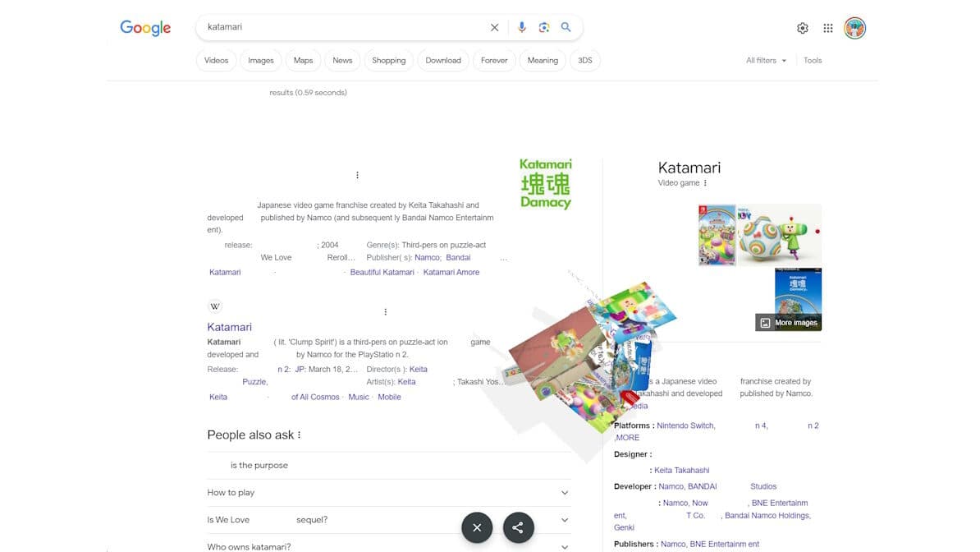980x552 pixels.
Task: Click the Wikipedia W icon on the result
Action: [x=214, y=306]
